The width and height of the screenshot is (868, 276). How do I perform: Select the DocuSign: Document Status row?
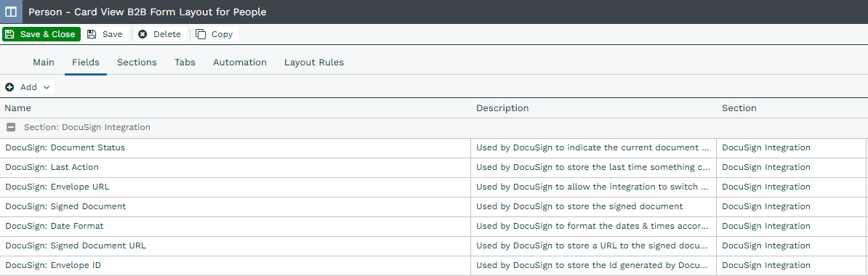(434, 147)
